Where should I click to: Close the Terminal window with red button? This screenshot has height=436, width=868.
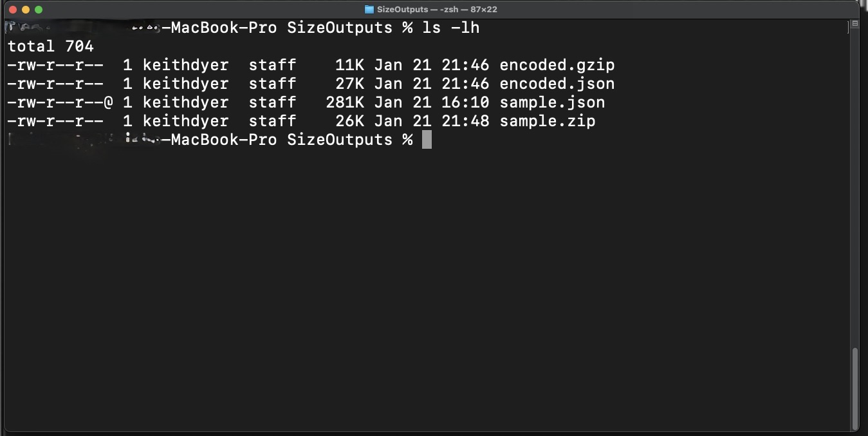pyautogui.click(x=13, y=10)
